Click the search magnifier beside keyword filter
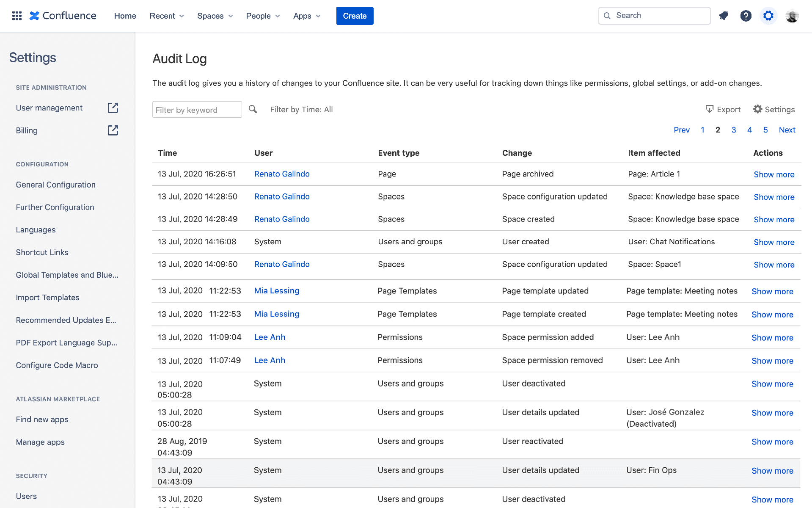812x508 pixels. (253, 109)
